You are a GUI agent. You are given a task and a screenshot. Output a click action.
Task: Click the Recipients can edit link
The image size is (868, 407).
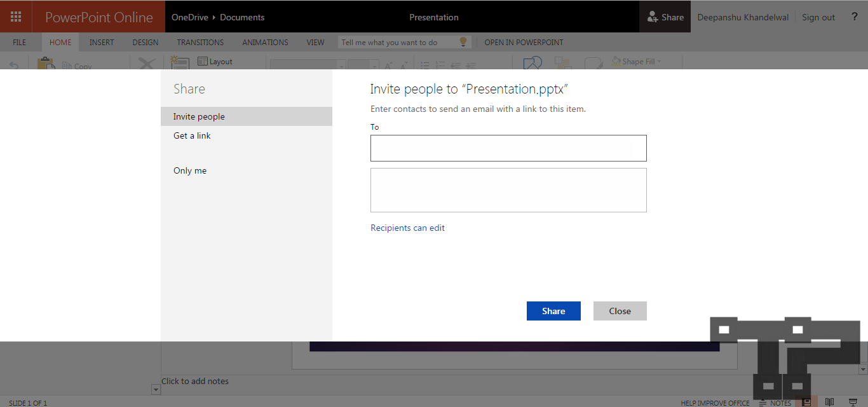pos(407,228)
